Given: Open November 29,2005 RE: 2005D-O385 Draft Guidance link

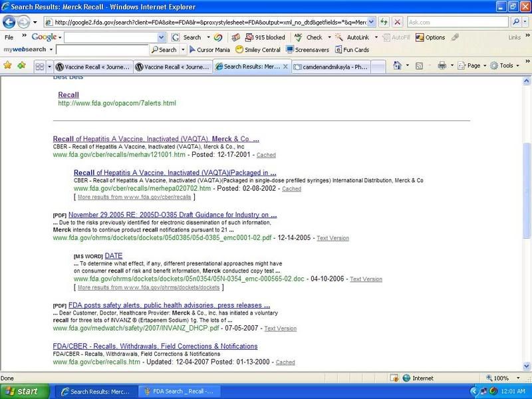Looking at the screenshot, I should pos(173,214).
